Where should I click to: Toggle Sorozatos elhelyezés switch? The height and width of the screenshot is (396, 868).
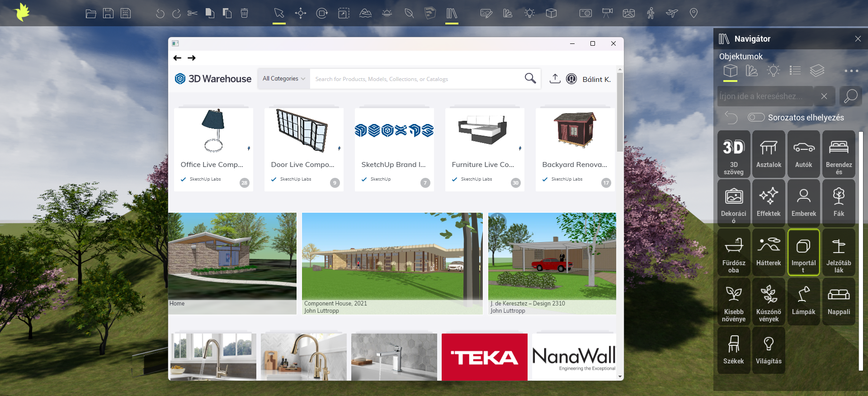coord(756,117)
